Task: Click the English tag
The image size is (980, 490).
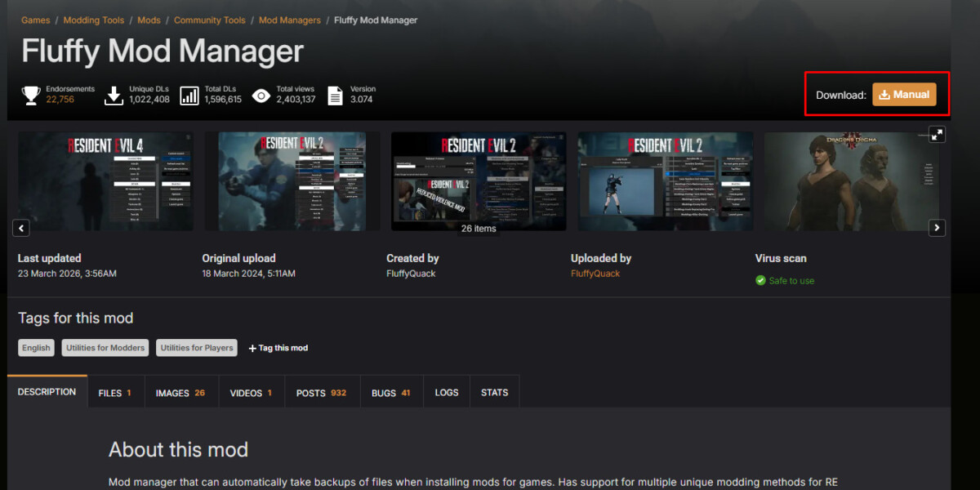Action: pos(36,348)
